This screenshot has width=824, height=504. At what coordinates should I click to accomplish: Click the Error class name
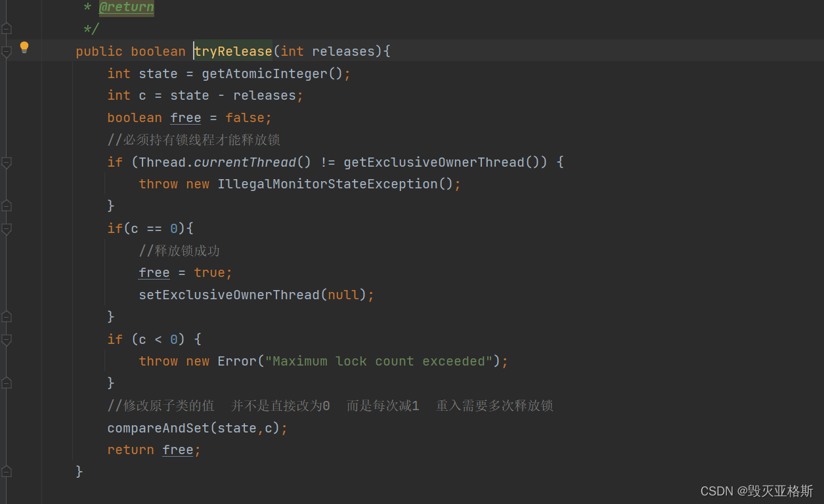(237, 361)
